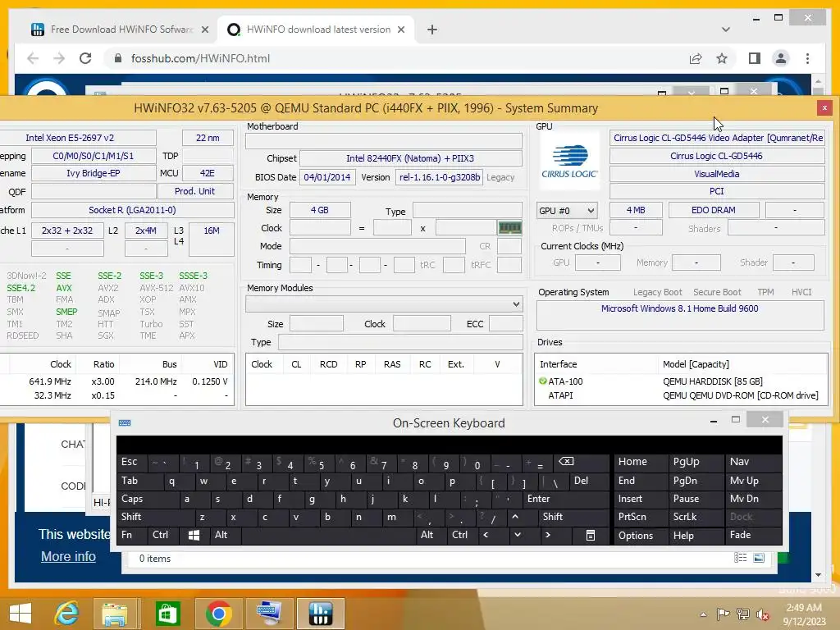Switch to On-Screen Keyboard taskbar icon
The width and height of the screenshot is (840, 630).
pyautogui.click(x=269, y=614)
